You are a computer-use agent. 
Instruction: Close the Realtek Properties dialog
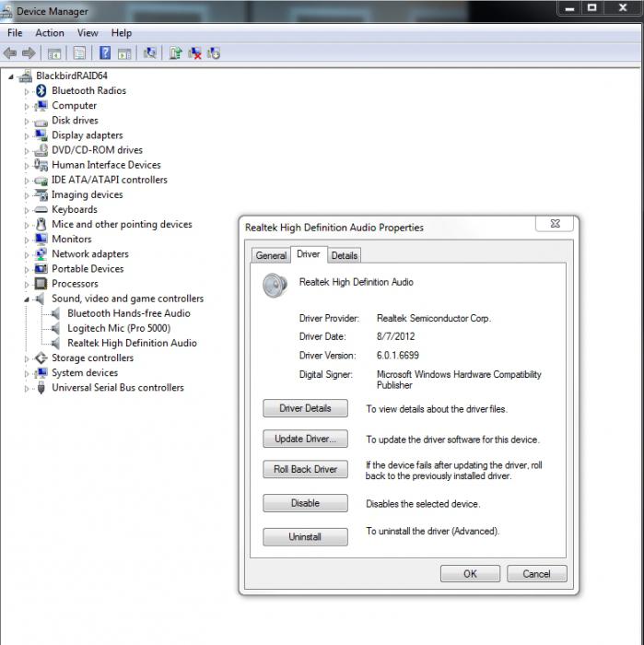pos(555,223)
